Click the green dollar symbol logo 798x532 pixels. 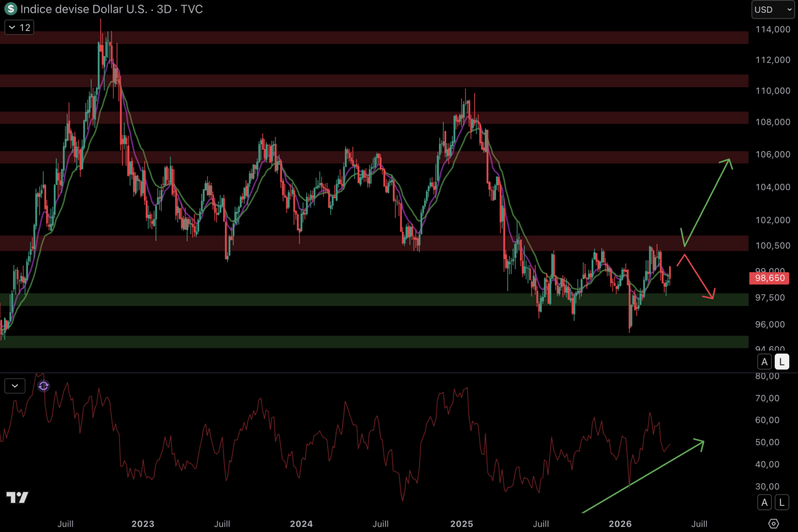click(10, 9)
